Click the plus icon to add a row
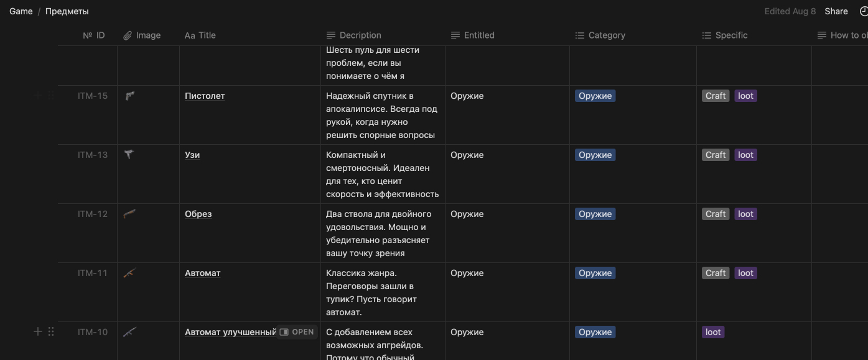Screen dimensions: 868x360 [x=37, y=332]
